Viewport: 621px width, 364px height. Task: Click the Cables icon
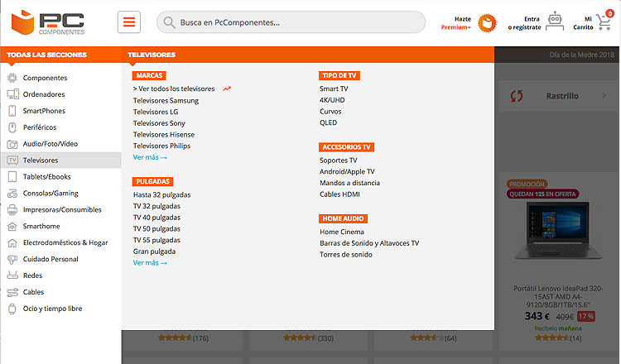pos(12,292)
